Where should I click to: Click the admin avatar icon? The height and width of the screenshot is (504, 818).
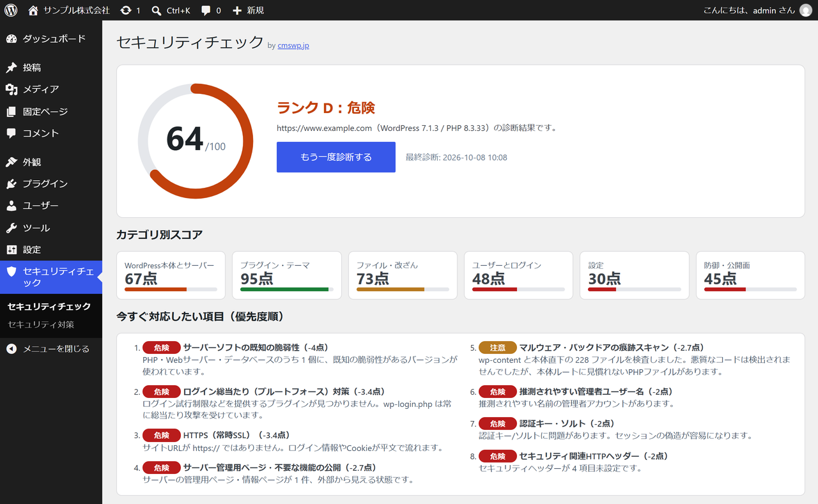click(x=806, y=10)
